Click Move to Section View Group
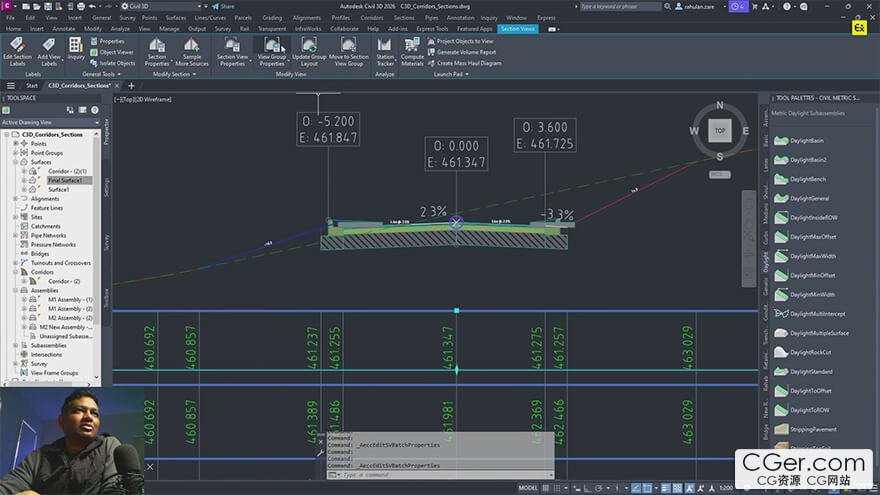 pyautogui.click(x=349, y=52)
